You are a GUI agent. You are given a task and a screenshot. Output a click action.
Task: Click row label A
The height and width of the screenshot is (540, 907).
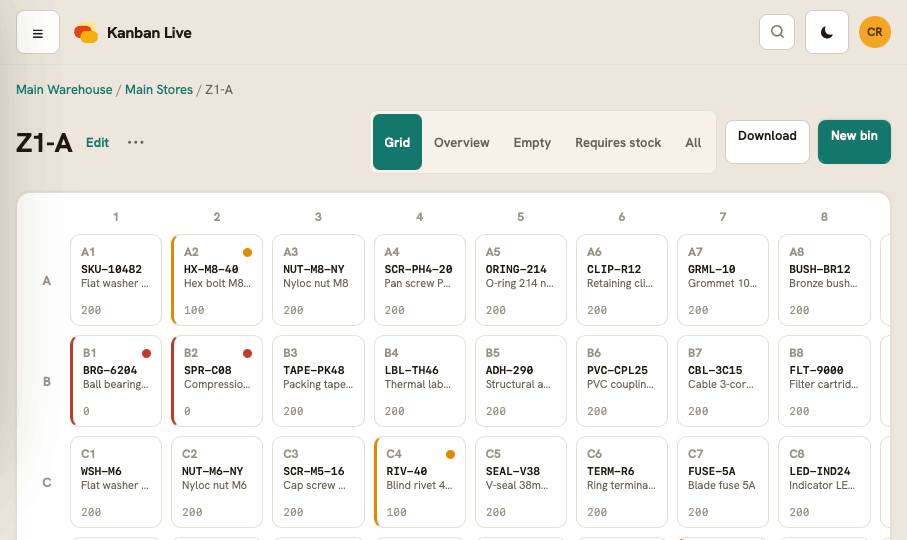47,280
